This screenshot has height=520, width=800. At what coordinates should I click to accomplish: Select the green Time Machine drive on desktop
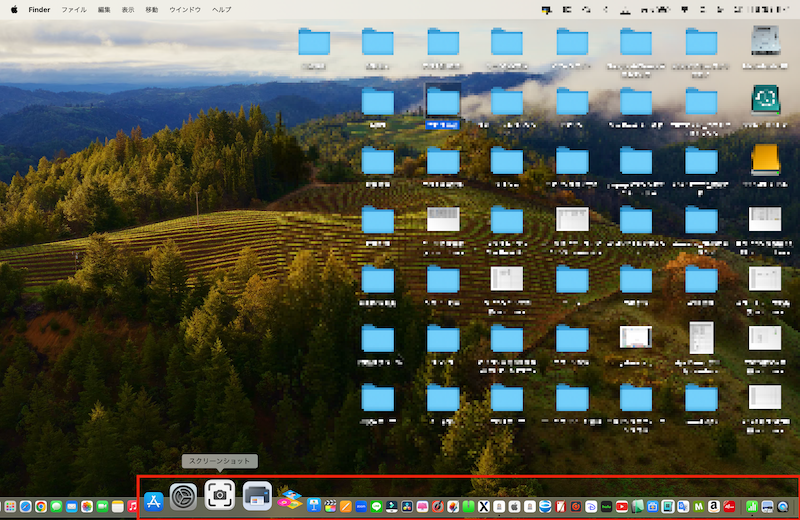(765, 100)
